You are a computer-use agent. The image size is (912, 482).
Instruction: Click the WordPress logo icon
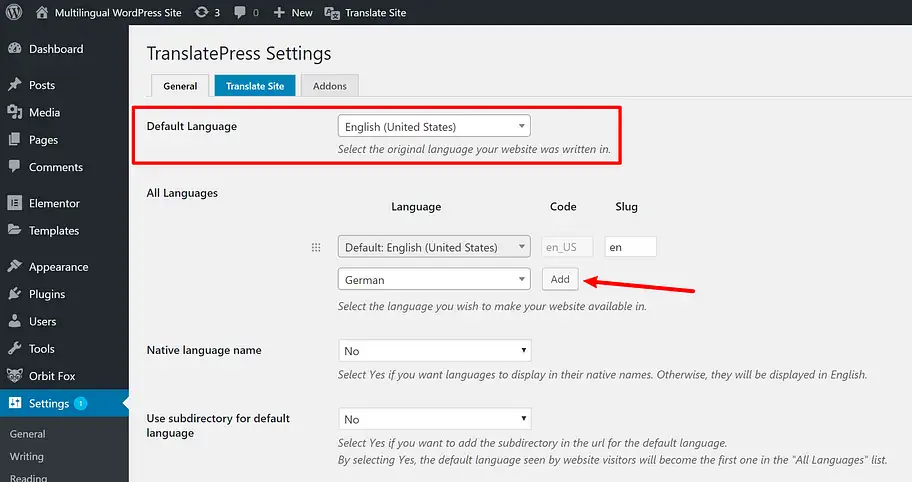pos(14,12)
